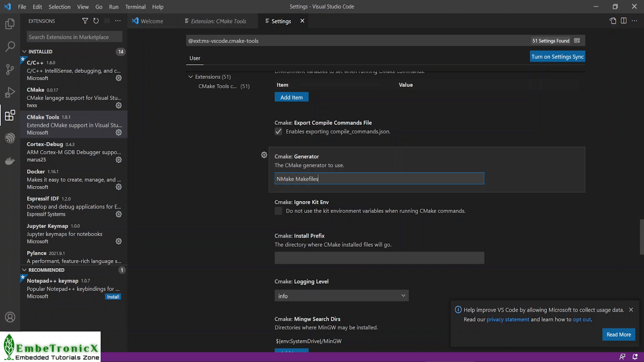Select the Pylance extension entry
The image size is (644, 362).
pyautogui.click(x=74, y=257)
